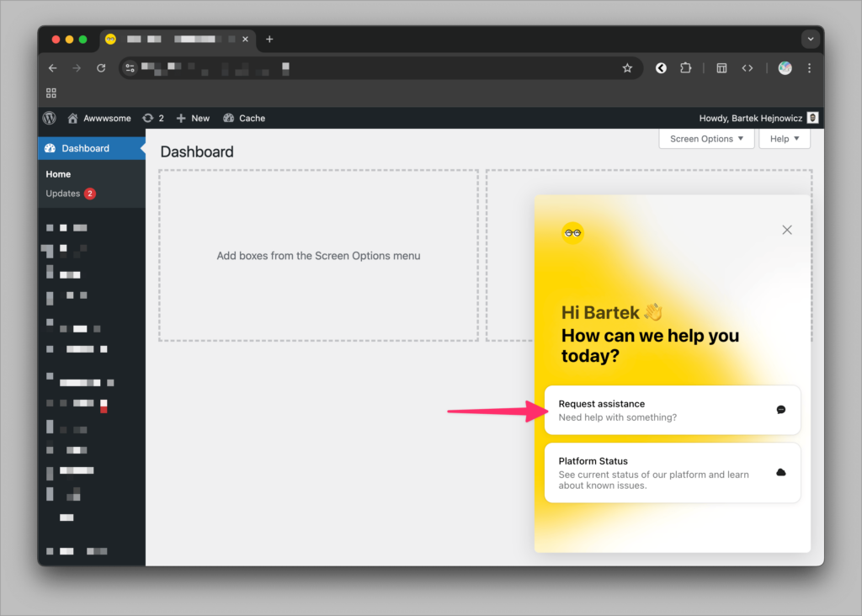The image size is (862, 616).
Task: Click the browser address bar
Action: (x=379, y=68)
